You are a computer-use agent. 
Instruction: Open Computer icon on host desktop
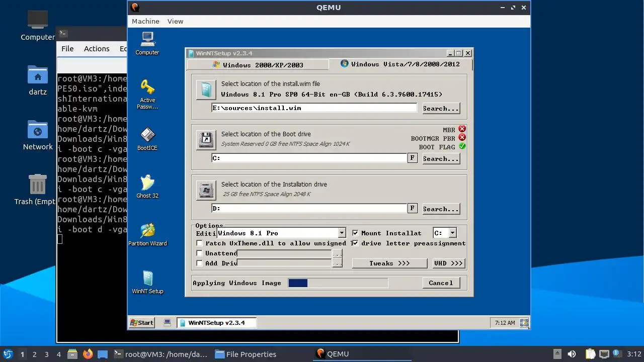point(38,25)
